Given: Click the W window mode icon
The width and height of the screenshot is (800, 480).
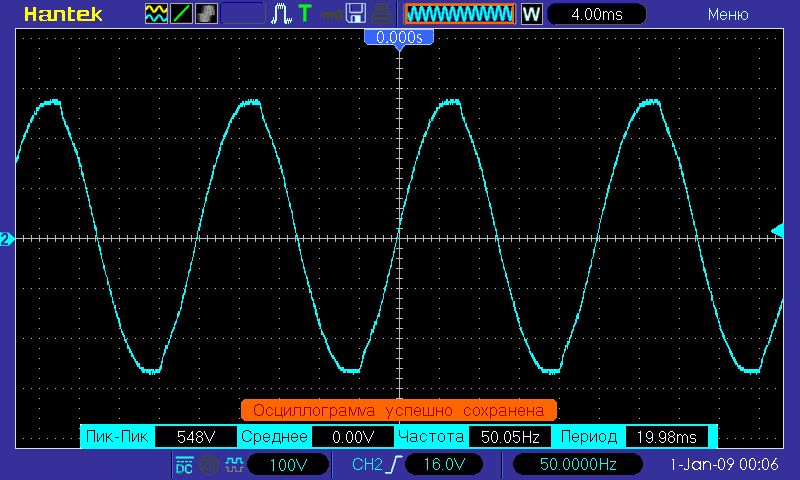Looking at the screenshot, I should [x=531, y=14].
